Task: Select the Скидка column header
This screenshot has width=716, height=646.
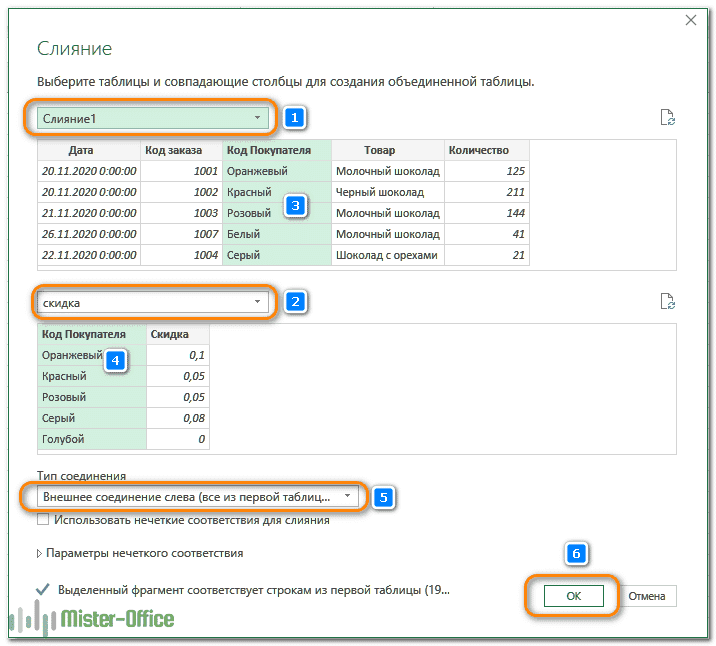Action: pos(178,334)
